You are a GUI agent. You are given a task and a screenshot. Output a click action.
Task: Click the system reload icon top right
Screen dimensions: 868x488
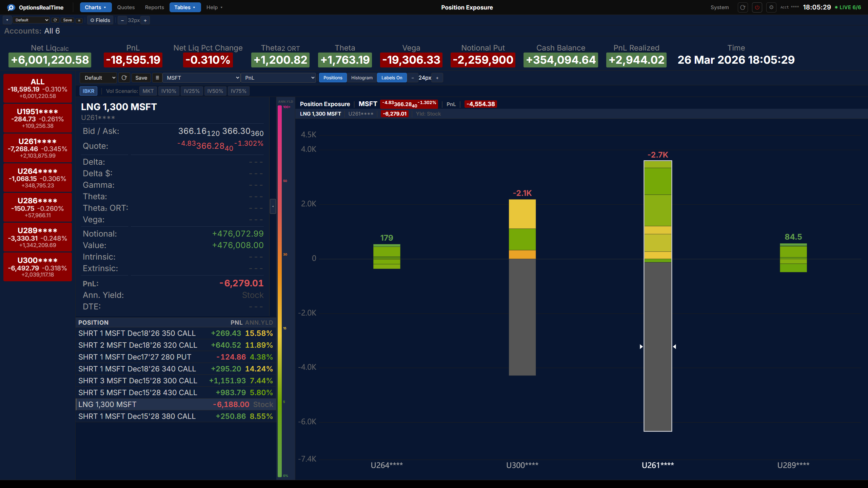[743, 7]
